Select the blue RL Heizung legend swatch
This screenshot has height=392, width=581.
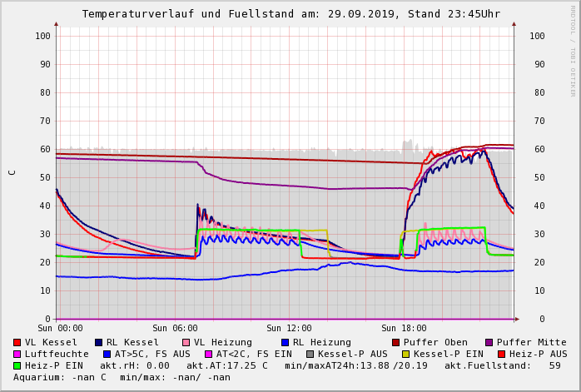point(285,342)
